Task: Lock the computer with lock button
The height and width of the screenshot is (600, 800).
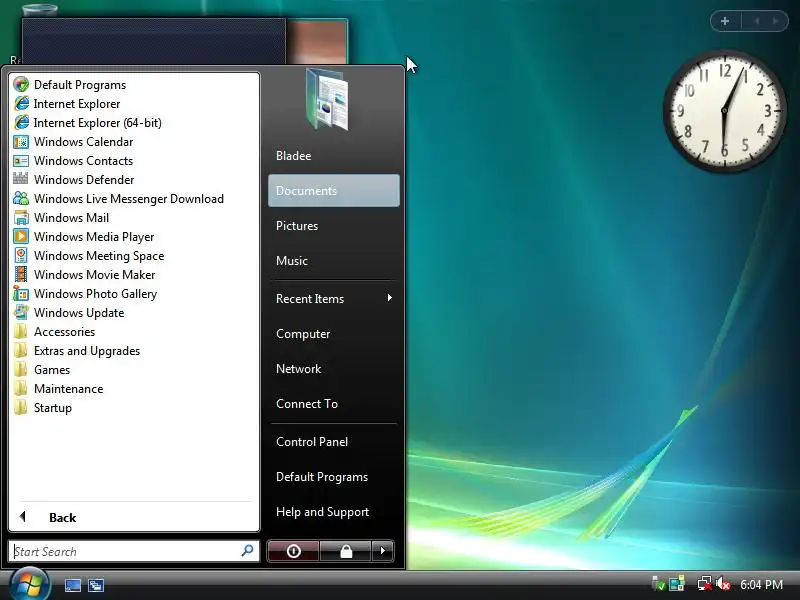Action: [x=346, y=551]
